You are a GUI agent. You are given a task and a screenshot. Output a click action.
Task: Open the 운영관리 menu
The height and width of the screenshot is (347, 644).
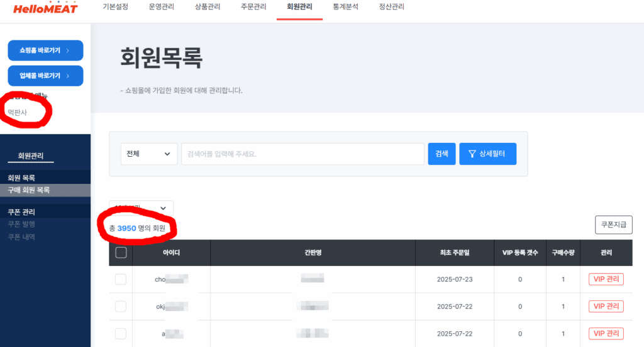pyautogui.click(x=162, y=6)
